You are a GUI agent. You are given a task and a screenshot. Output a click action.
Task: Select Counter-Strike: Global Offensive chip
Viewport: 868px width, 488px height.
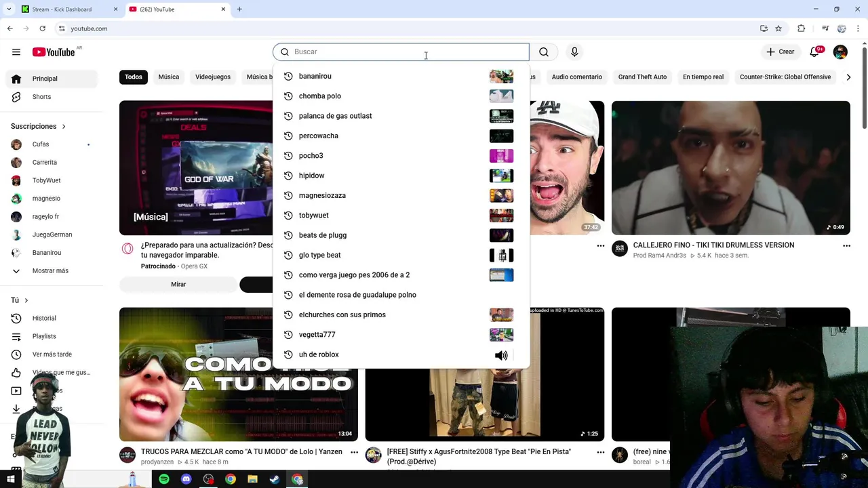(x=785, y=77)
